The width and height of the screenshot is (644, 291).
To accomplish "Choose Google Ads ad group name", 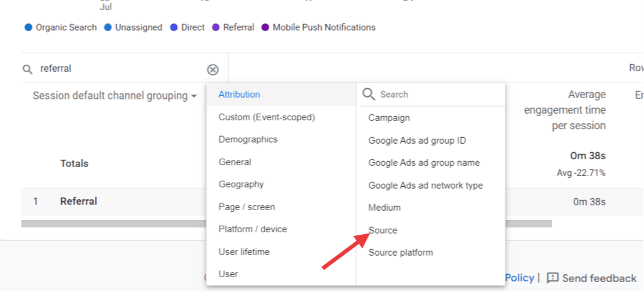I will (x=431, y=163).
